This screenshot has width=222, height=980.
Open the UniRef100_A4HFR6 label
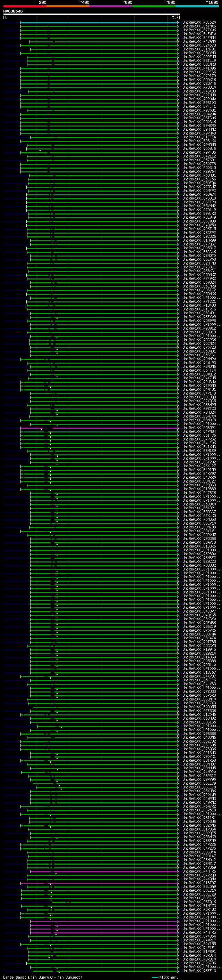click(x=199, y=872)
